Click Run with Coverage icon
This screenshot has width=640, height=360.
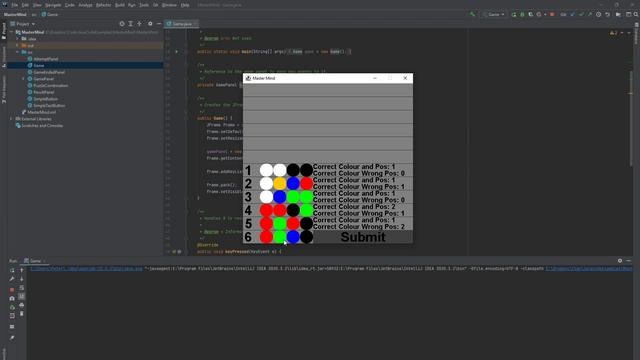tap(531, 14)
